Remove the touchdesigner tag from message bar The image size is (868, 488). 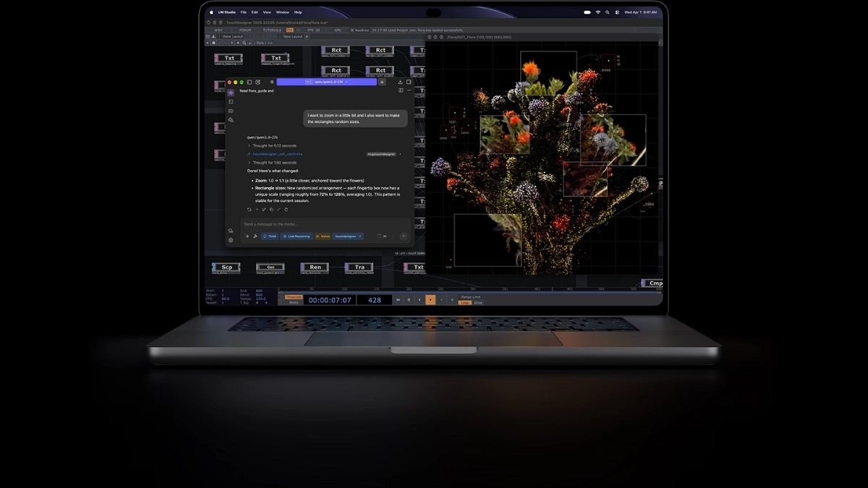360,236
